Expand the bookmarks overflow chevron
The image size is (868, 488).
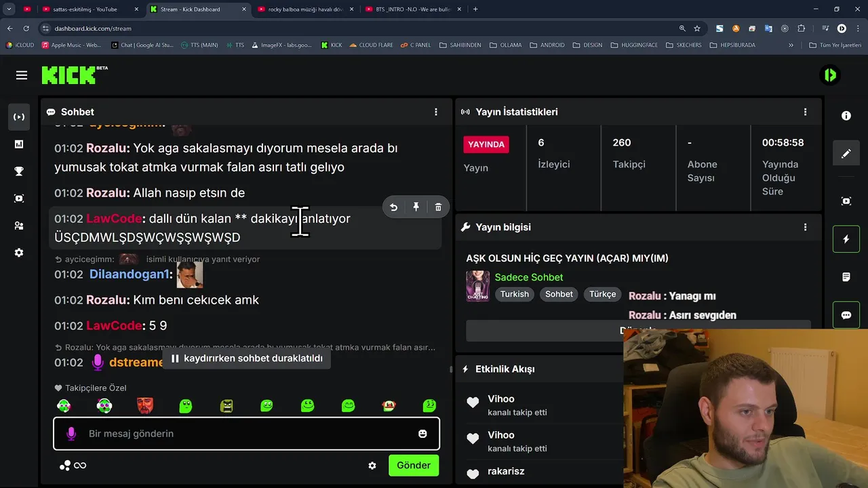[791, 45]
